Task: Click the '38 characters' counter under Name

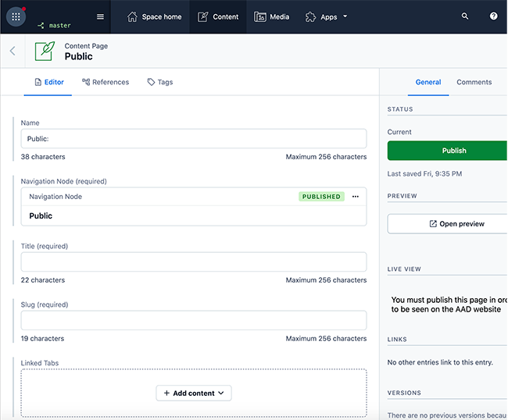Action: (x=43, y=157)
